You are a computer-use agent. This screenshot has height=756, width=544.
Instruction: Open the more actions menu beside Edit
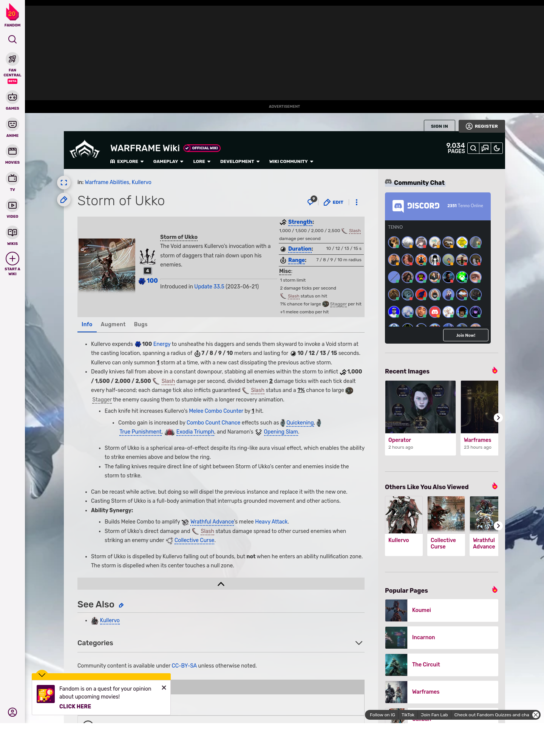point(357,202)
